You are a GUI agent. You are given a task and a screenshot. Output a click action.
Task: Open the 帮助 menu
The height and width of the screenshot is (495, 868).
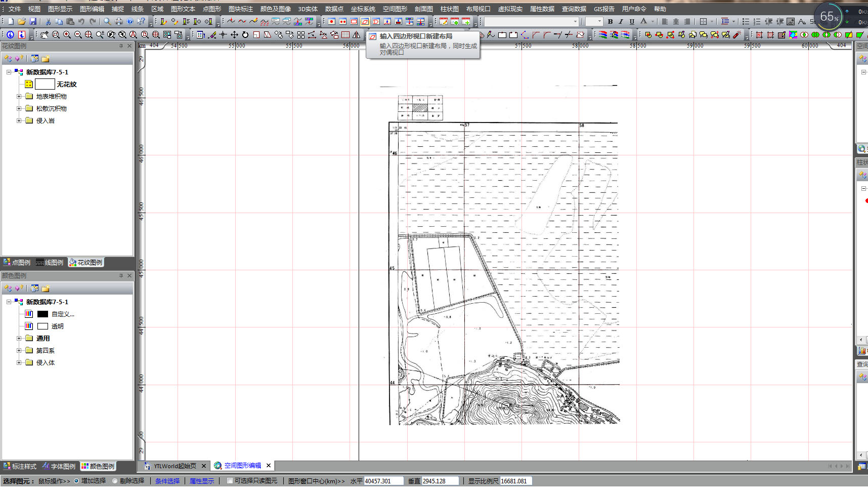point(660,9)
